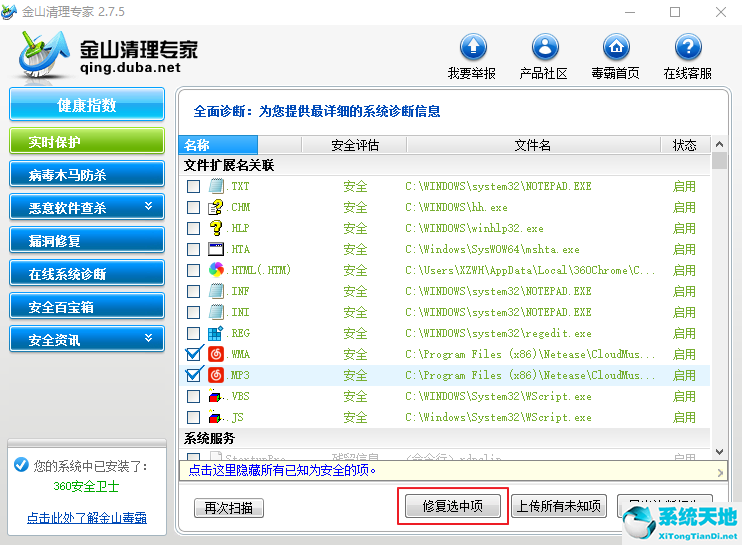Open the 病毒木马防杀 sidebar tab

point(87,174)
